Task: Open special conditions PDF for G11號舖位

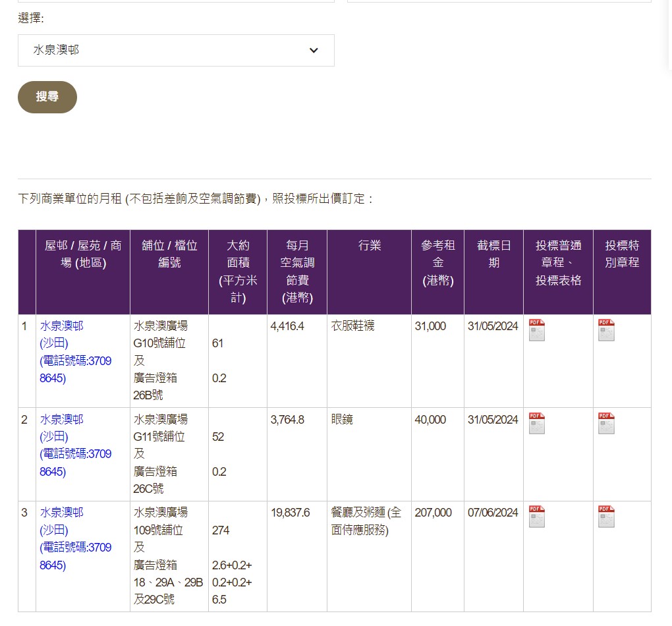Action: 606,423
